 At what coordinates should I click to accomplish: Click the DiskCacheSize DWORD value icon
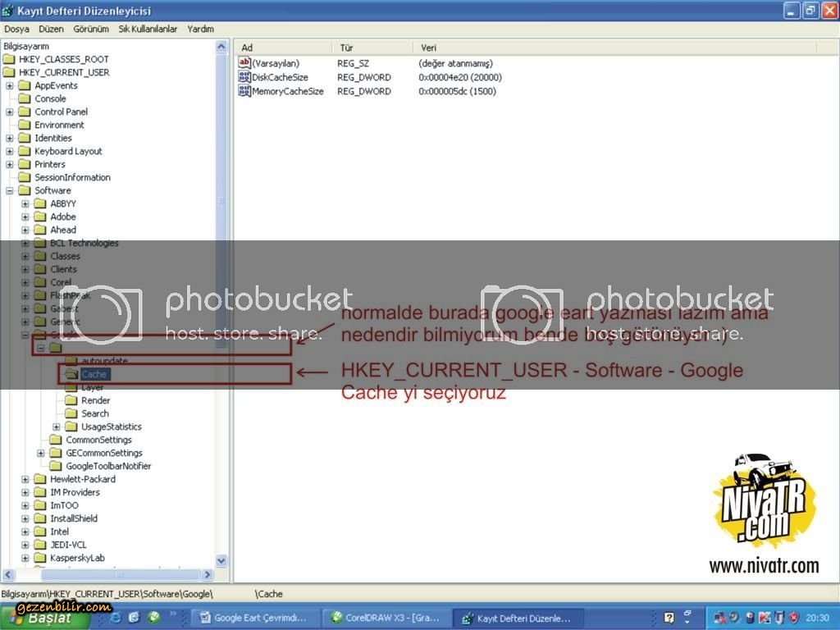pos(244,77)
